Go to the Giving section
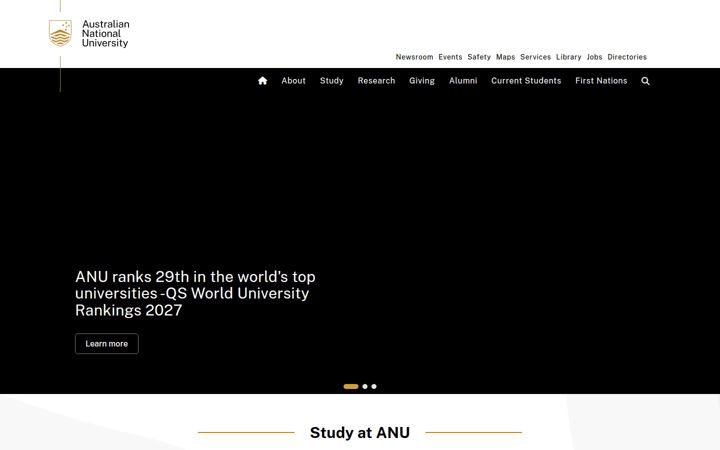Image resolution: width=720 pixels, height=450 pixels. [422, 81]
